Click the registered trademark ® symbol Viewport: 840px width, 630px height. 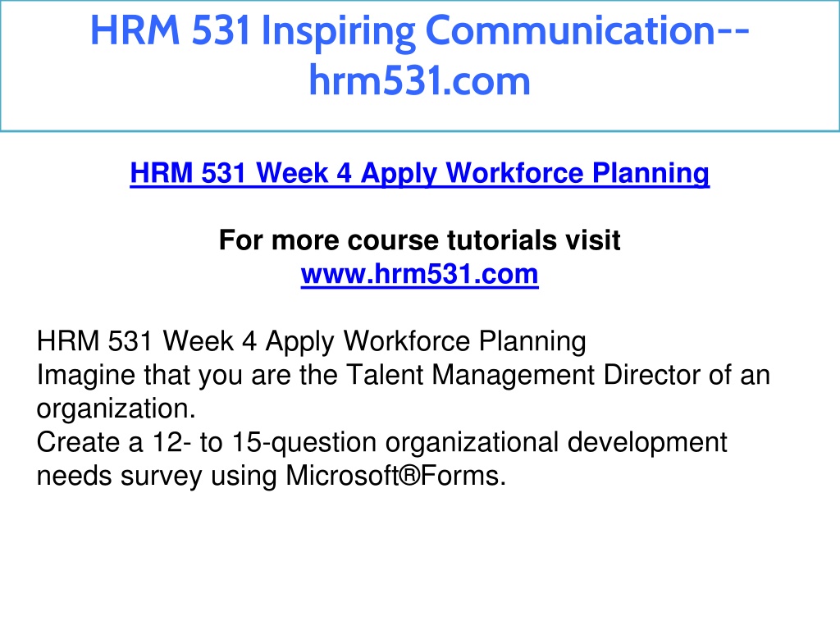point(410,476)
